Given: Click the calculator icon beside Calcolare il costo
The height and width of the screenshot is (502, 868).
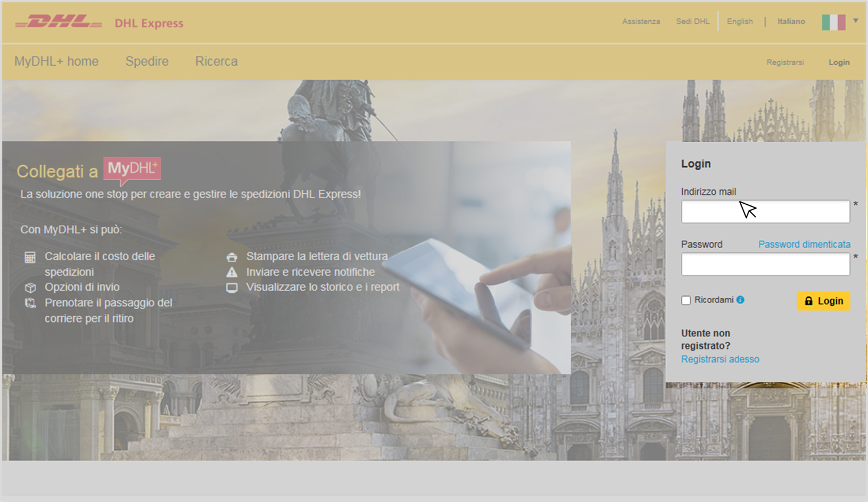Looking at the screenshot, I should [30, 257].
